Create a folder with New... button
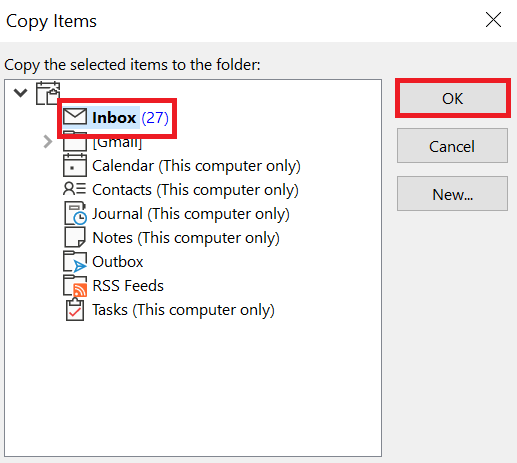517x463 pixels. tap(452, 194)
